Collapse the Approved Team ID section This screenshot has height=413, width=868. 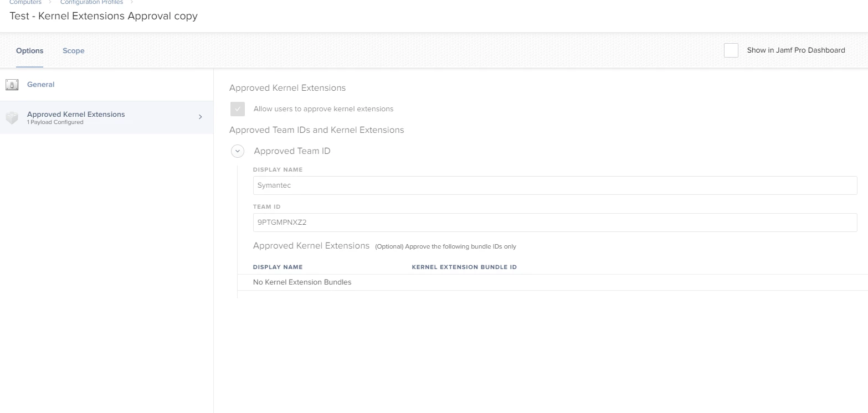click(x=238, y=151)
